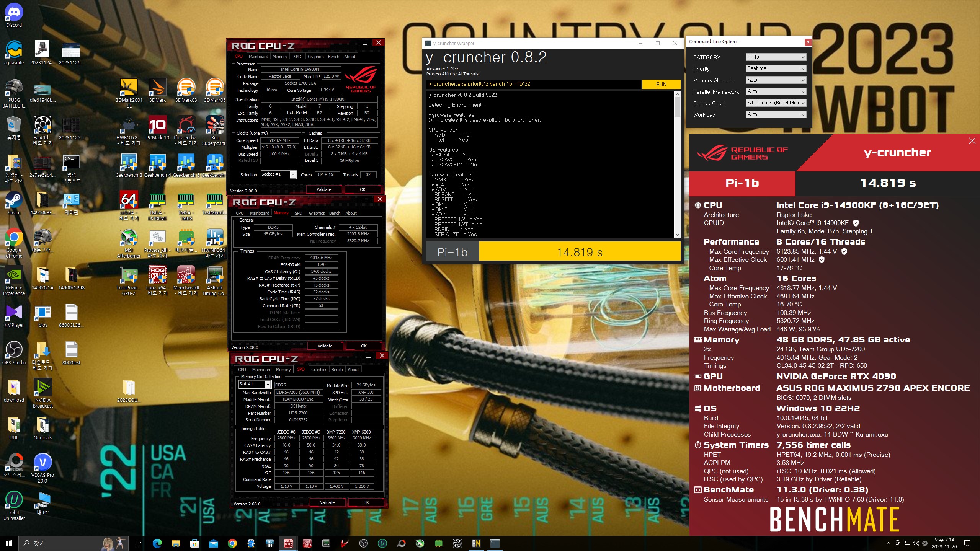This screenshot has height=551, width=980.
Task: Open the 3DMark2001 SE desktop icon
Action: coord(129,93)
